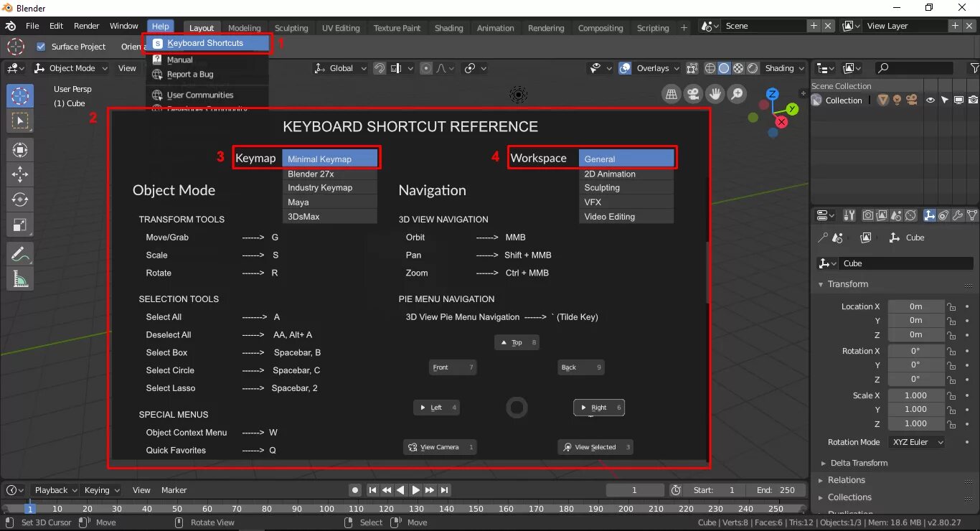This screenshot has width=980, height=531.
Task: Choose the Move tool
Action: click(20, 174)
